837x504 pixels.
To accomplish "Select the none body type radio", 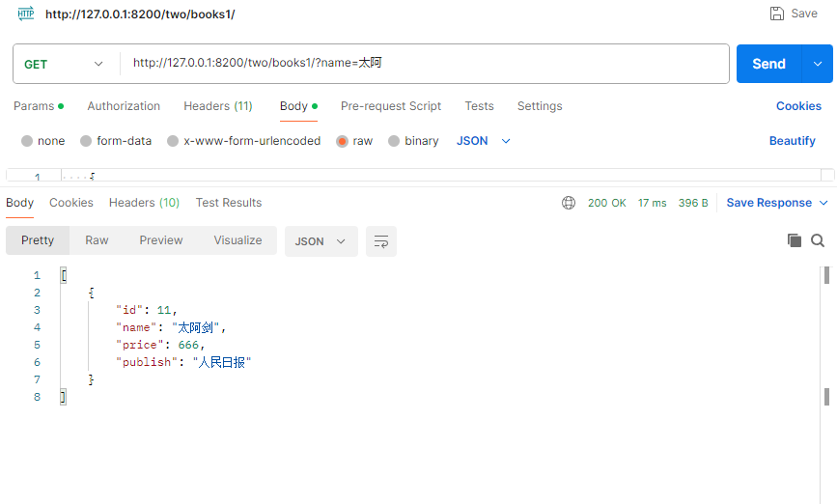I will click(x=27, y=141).
